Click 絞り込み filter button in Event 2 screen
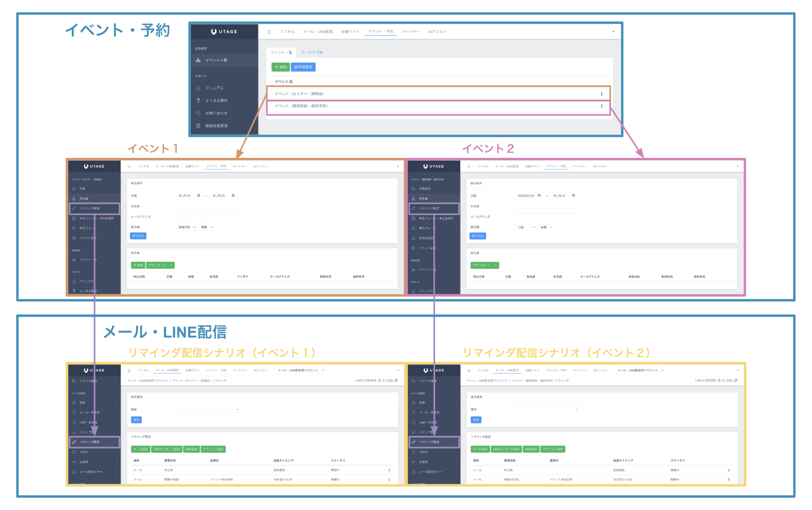This screenshot has width=812, height=510. tap(477, 236)
